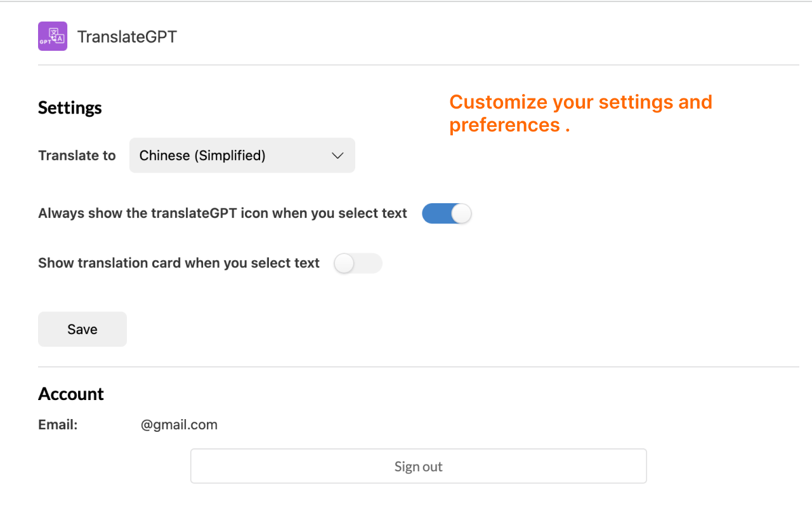Click the Settings section heading

coord(70,108)
